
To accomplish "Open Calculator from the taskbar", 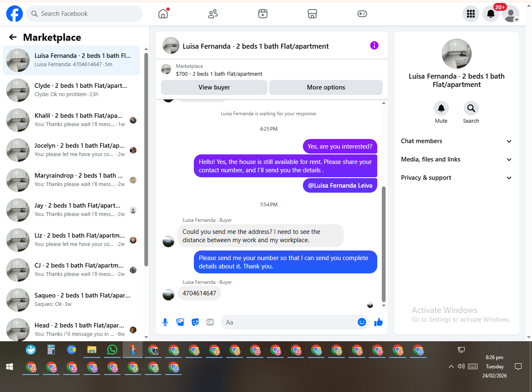I will tap(51, 350).
